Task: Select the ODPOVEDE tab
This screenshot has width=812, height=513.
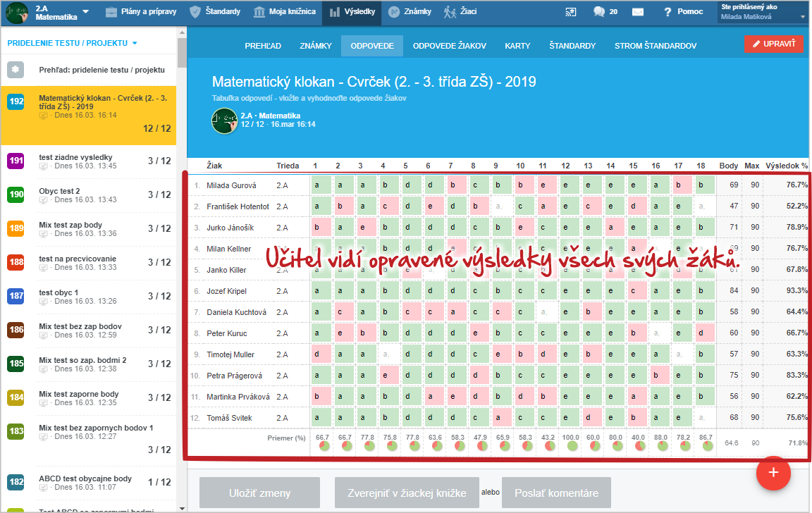Action: coord(372,46)
